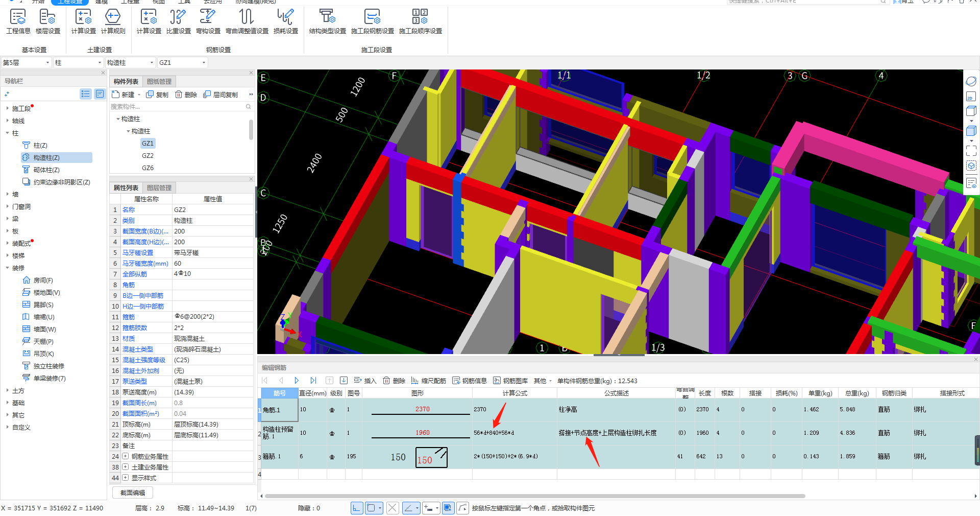The width and height of the screenshot is (980, 516).
Task: Open 钢筋图库 rebar shape library
Action: [510, 381]
